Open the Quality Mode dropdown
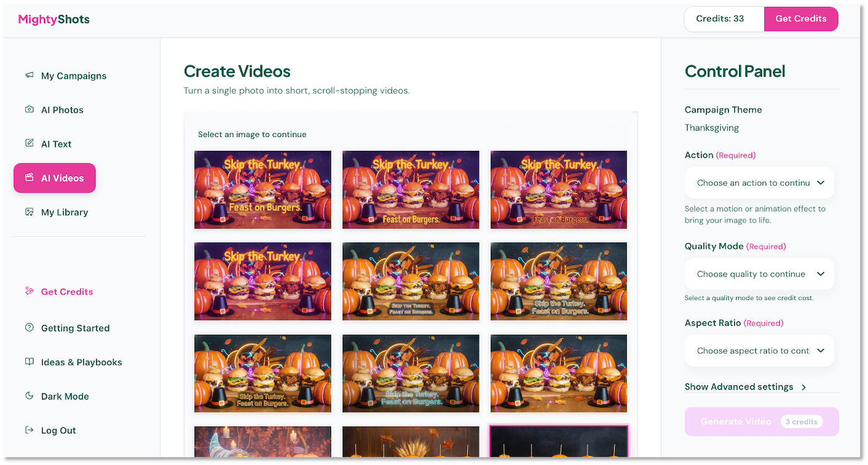This screenshot has width=868, height=465. coord(759,273)
